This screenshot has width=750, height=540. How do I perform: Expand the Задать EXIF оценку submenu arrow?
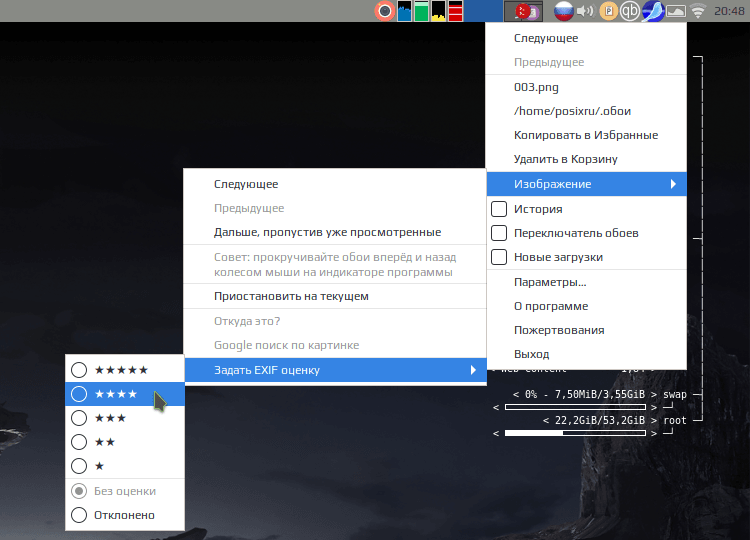click(473, 370)
